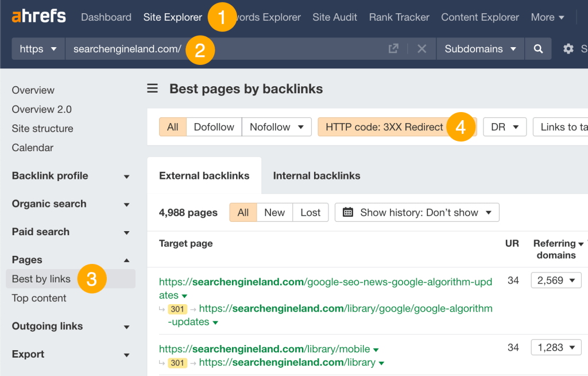The width and height of the screenshot is (588, 376).
Task: Collapse the Pages section in the sidebar
Action: tap(126, 260)
